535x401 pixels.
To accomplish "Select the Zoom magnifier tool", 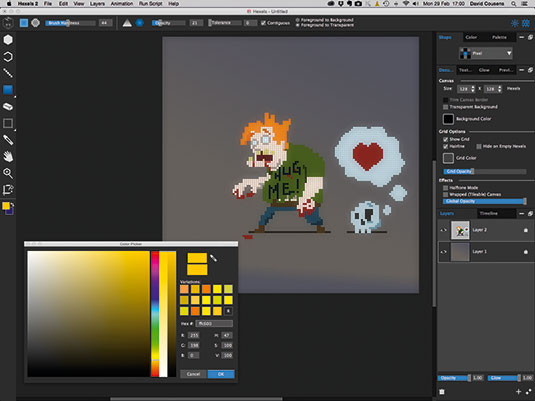I will click(8, 173).
